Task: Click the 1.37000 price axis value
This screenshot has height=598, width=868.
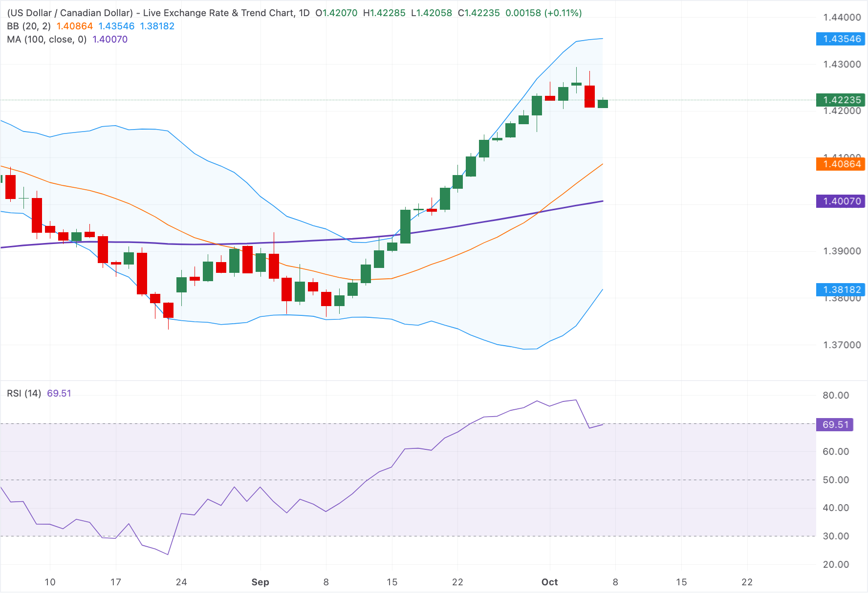Action: pos(842,345)
